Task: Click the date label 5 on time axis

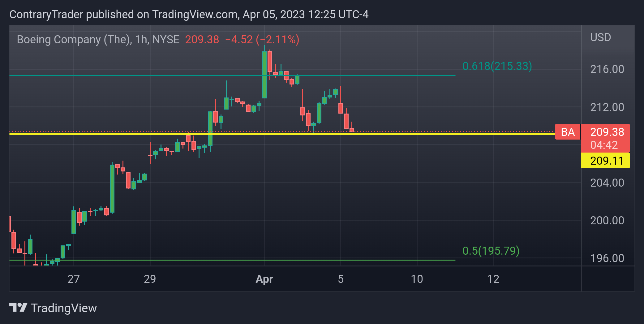Action: click(341, 279)
